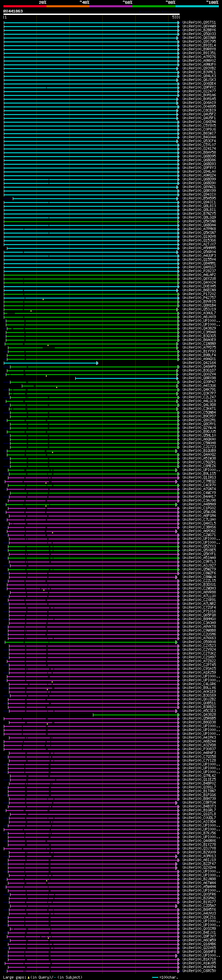This screenshot has height=980, width=222.
Task: Click the UniRef100_C7MEQ2 label
Action: [199, 481]
